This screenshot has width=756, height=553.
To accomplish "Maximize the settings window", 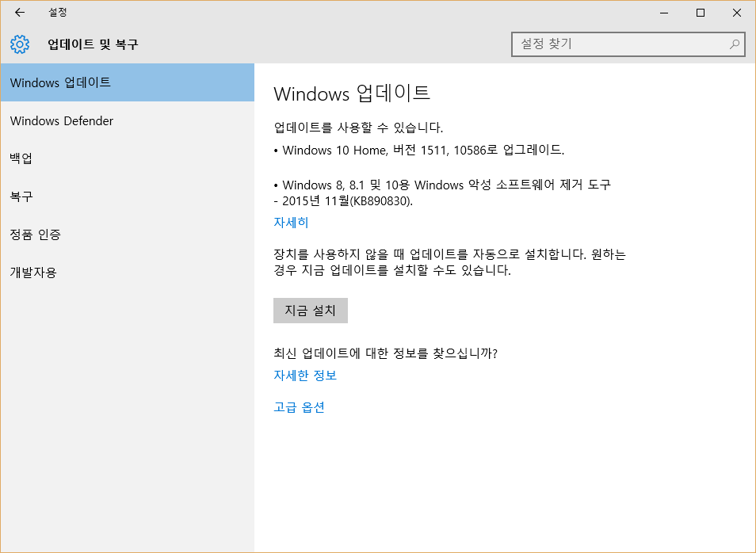I will click(701, 13).
